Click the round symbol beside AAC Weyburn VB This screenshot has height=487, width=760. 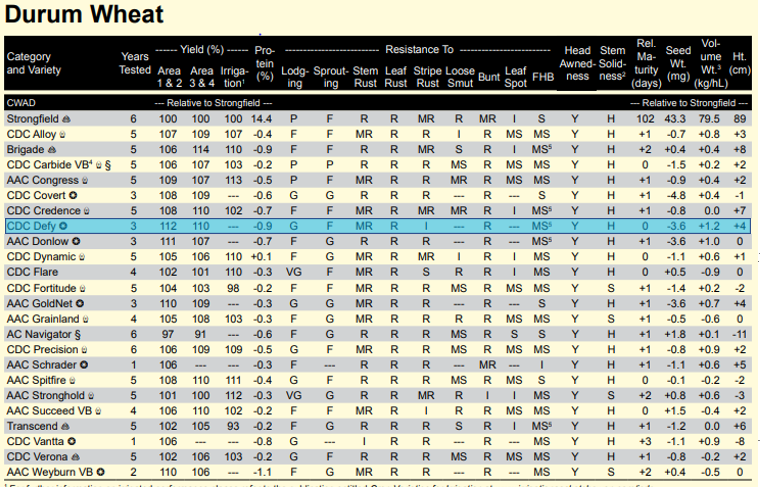point(100,472)
